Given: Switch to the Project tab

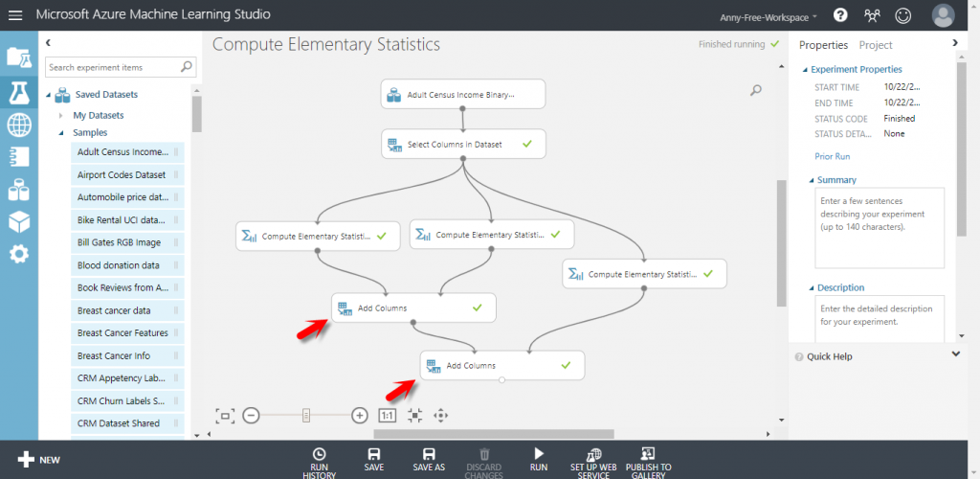Looking at the screenshot, I should [876, 45].
